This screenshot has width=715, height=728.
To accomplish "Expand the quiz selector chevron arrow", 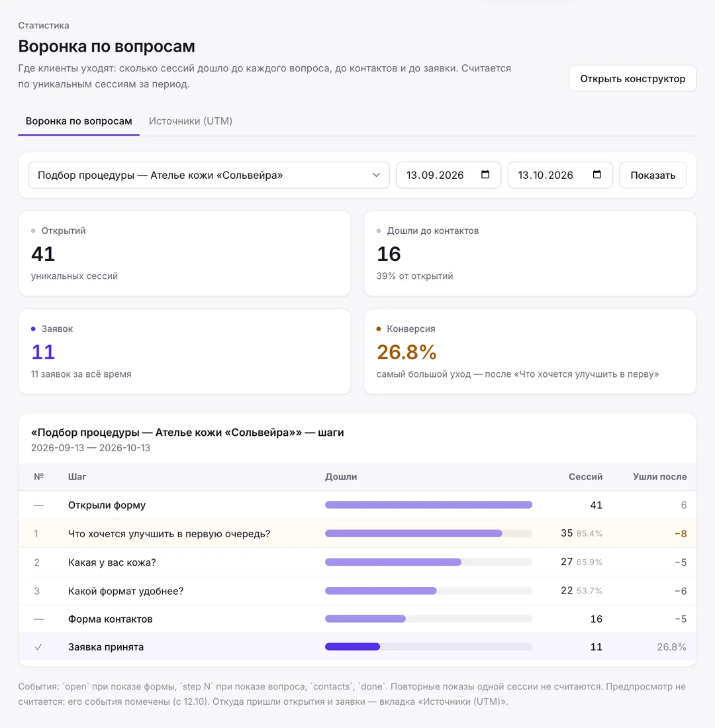I will (x=376, y=175).
